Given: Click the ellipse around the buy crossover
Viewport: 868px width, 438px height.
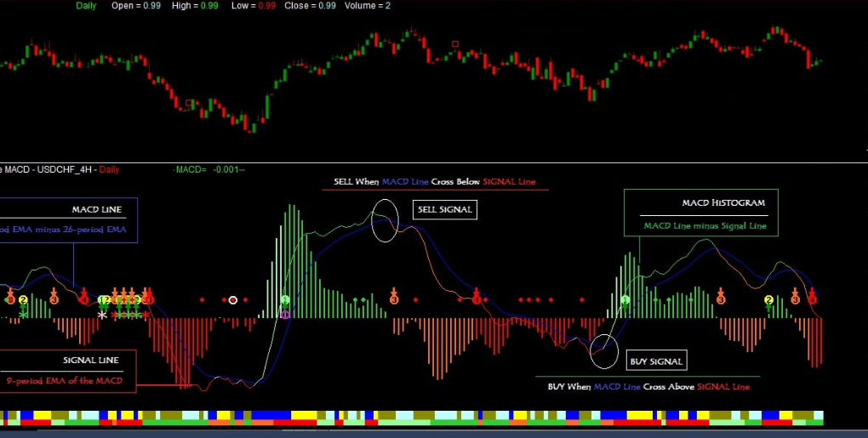Looking at the screenshot, I should pyautogui.click(x=604, y=351).
